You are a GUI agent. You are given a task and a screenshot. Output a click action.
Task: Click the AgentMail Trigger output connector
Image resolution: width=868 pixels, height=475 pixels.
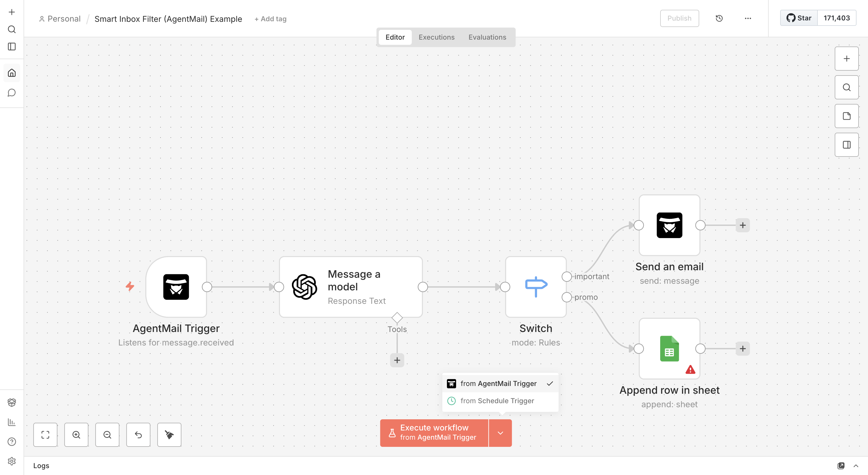pos(207,287)
